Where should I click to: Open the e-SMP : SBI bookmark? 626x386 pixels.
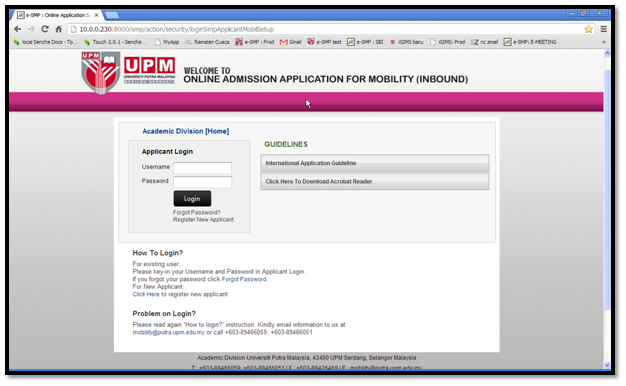tap(365, 42)
